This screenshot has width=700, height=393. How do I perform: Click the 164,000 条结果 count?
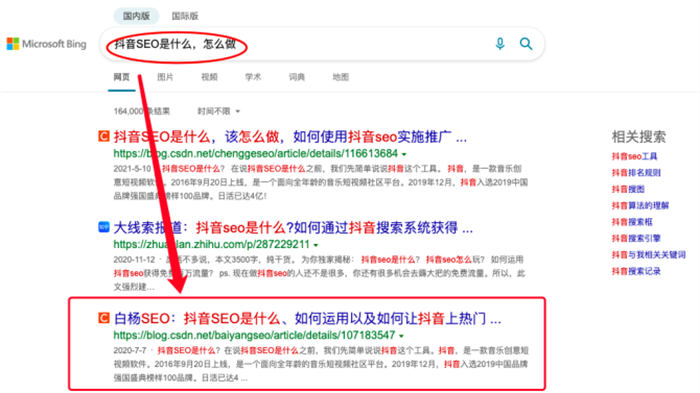[142, 111]
